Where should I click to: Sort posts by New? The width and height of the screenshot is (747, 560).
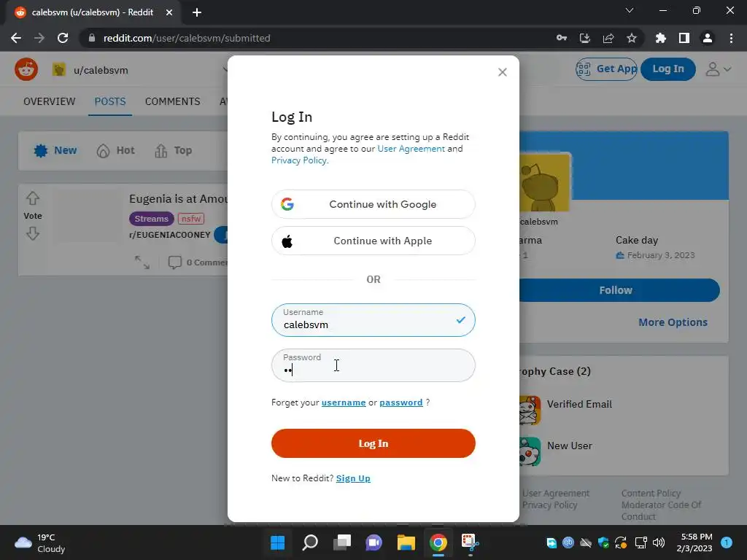pos(55,150)
